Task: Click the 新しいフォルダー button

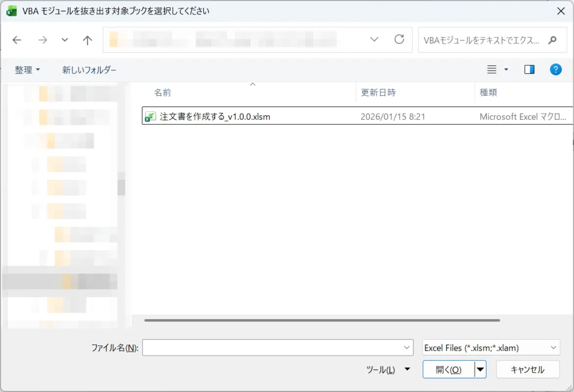Action: click(x=89, y=70)
